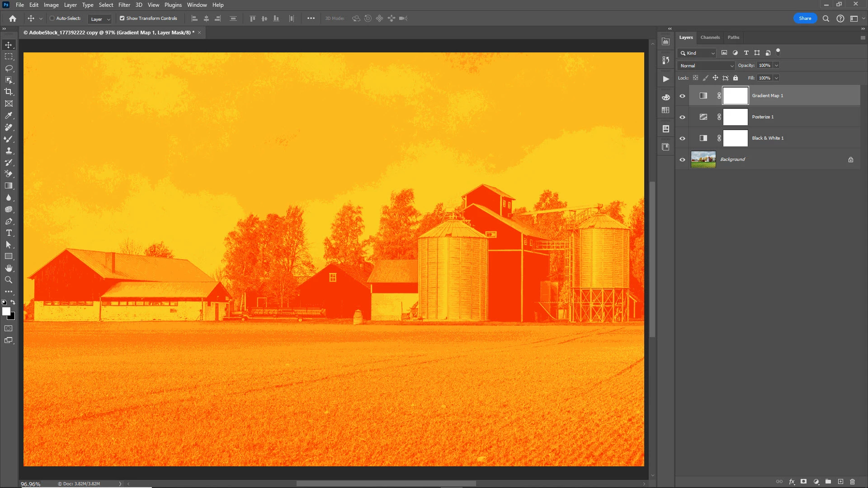Uncheck Show Transform Controls
868x488 pixels.
(122, 19)
